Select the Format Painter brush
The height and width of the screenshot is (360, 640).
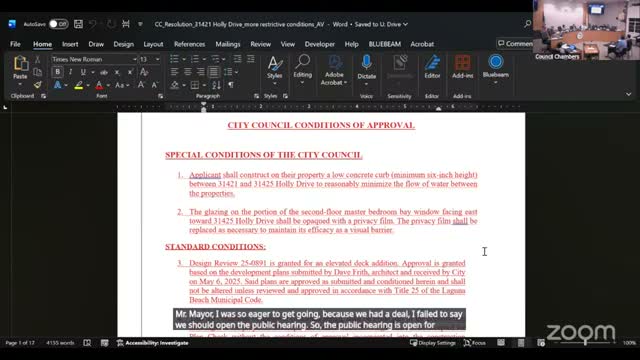pos(37,85)
